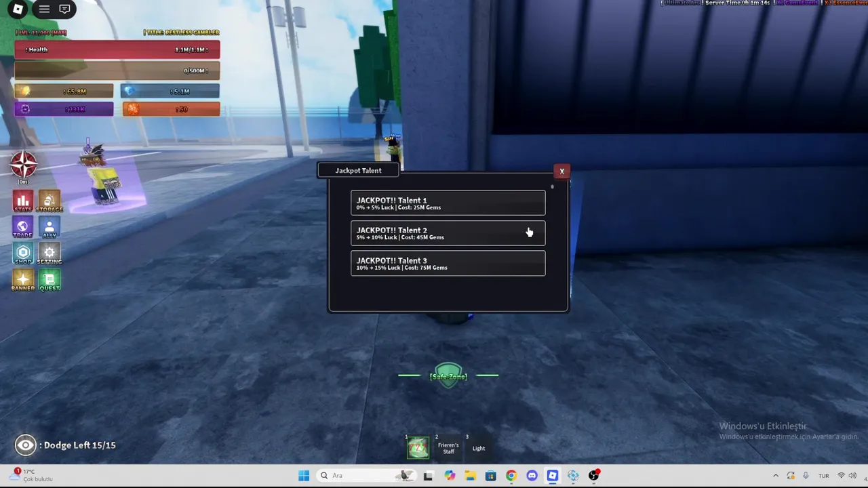Open Discord from the taskbar
The image size is (868, 488).
532,476
